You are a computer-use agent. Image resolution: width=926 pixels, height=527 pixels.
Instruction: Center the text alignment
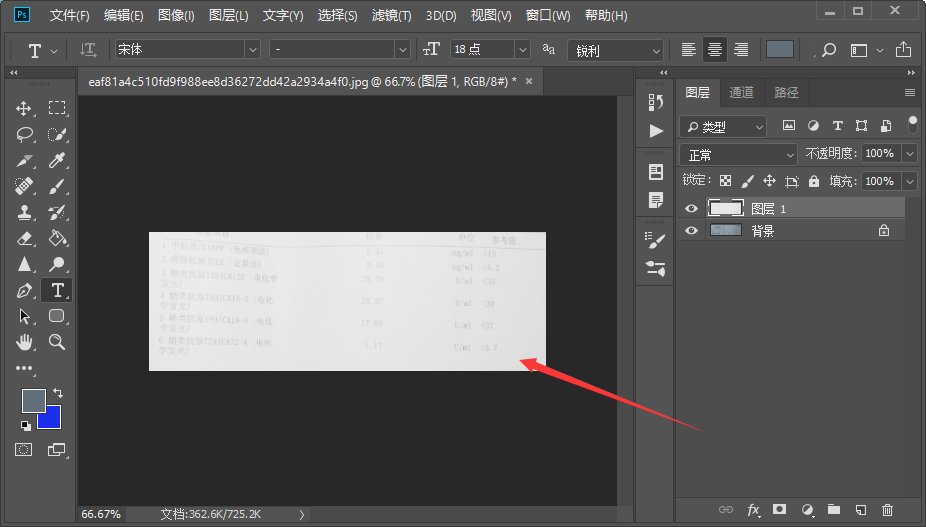(x=715, y=50)
